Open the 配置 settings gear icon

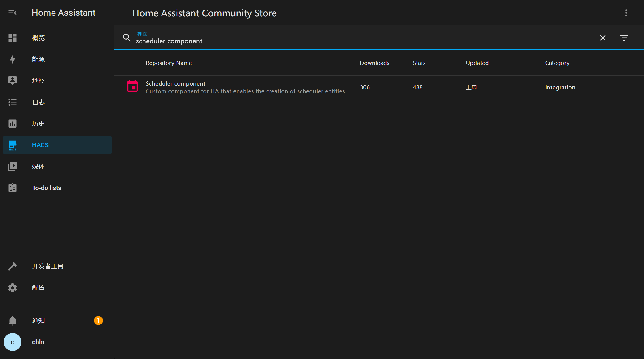pos(13,288)
